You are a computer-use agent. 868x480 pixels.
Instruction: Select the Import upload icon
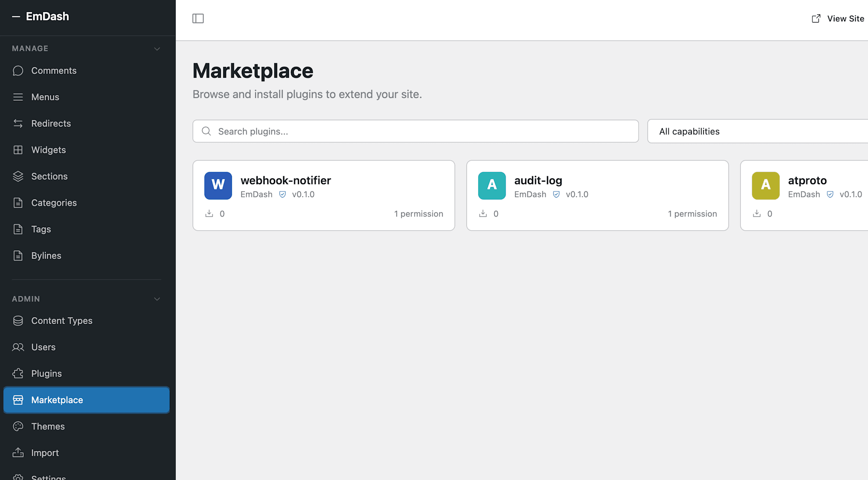tap(18, 453)
